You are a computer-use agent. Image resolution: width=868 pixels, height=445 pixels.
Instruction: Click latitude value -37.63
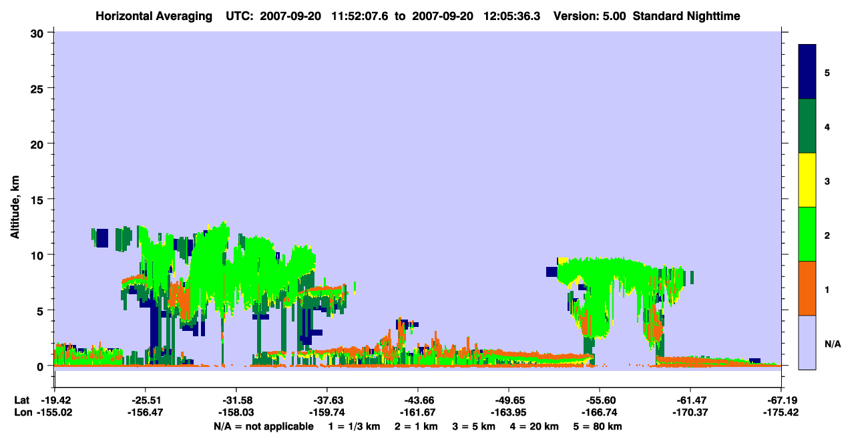(x=327, y=400)
